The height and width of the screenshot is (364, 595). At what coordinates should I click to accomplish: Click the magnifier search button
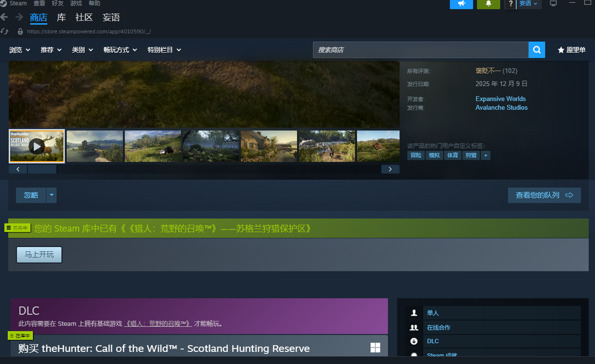[x=537, y=50]
